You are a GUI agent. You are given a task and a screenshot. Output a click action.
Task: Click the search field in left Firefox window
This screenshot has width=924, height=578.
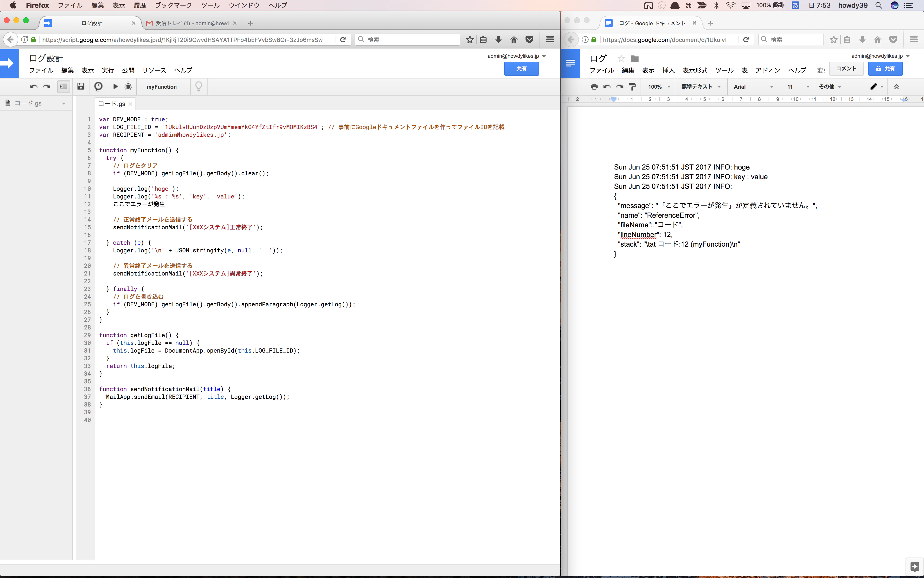[407, 39]
